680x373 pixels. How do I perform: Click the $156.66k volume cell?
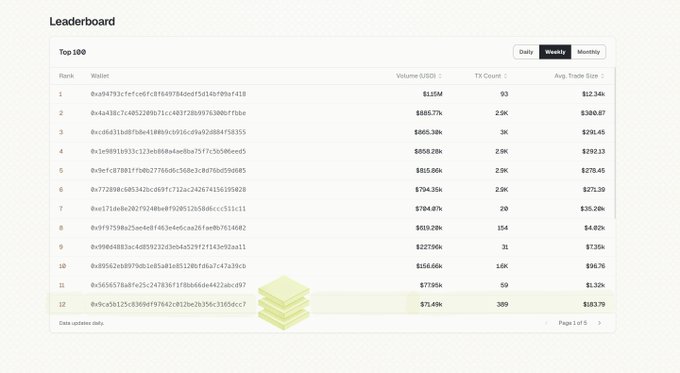tap(429, 266)
